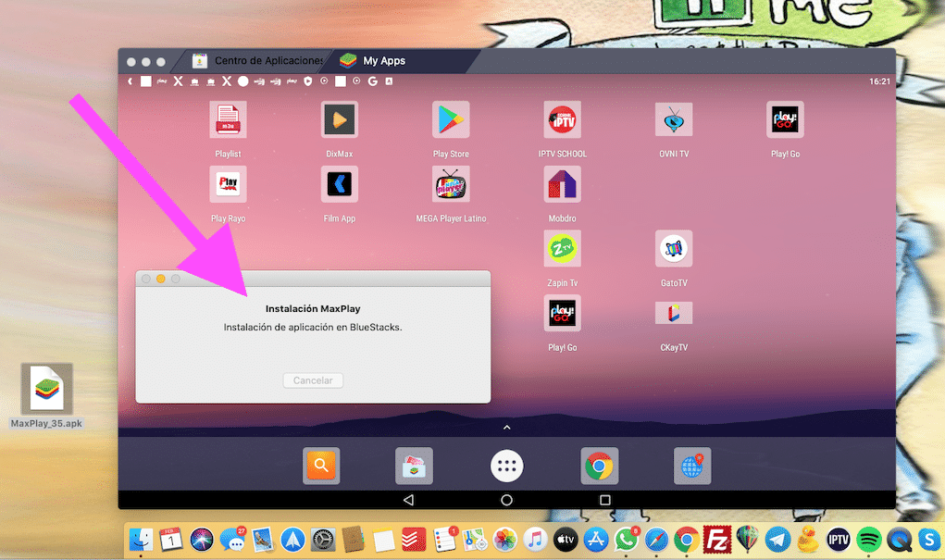Launch the Play Store app
This screenshot has width=945, height=560.
451,120
